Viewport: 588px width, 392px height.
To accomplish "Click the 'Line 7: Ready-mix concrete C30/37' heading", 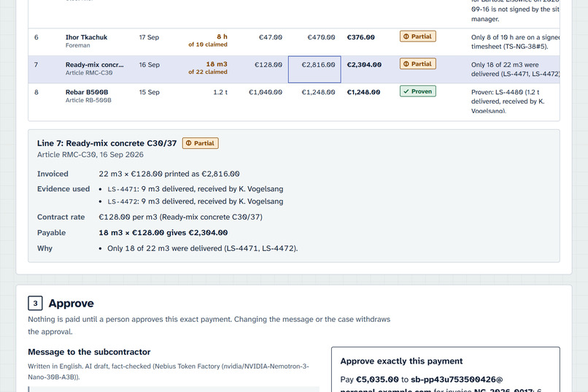I will pyautogui.click(x=107, y=143).
